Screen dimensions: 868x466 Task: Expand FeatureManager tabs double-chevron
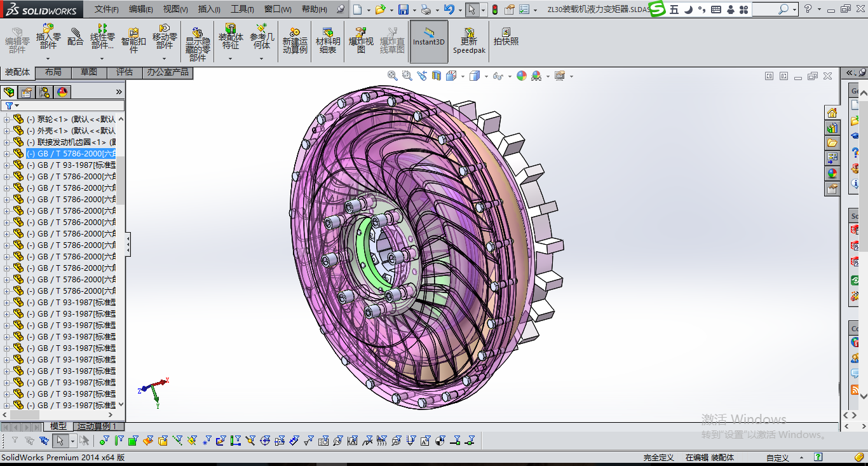coord(119,92)
